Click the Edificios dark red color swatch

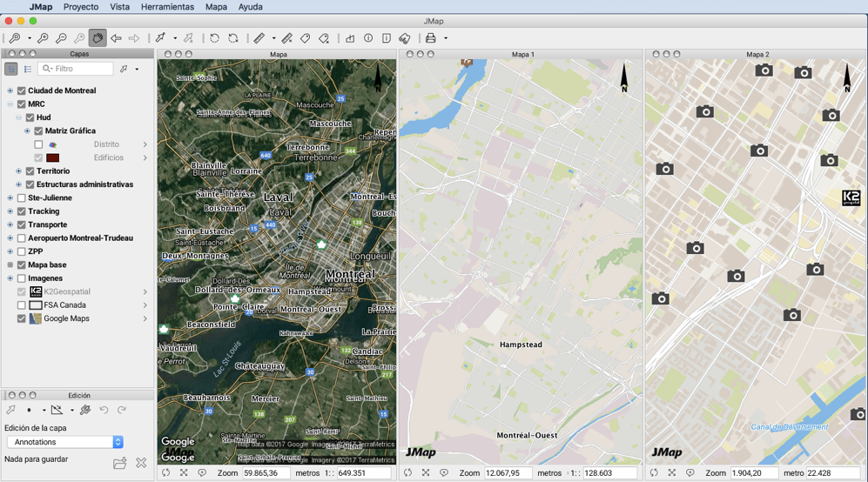[x=52, y=157]
